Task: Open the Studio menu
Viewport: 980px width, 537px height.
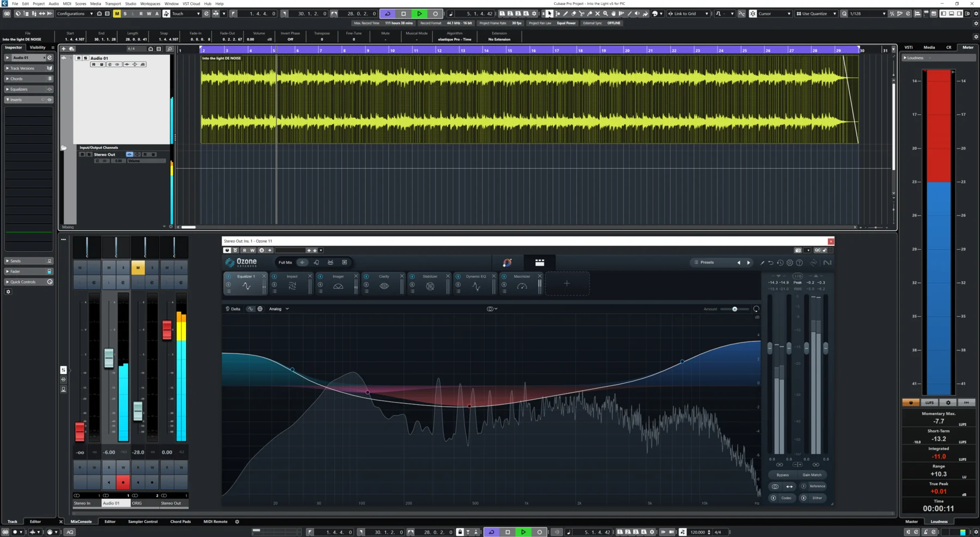Action: point(130,3)
